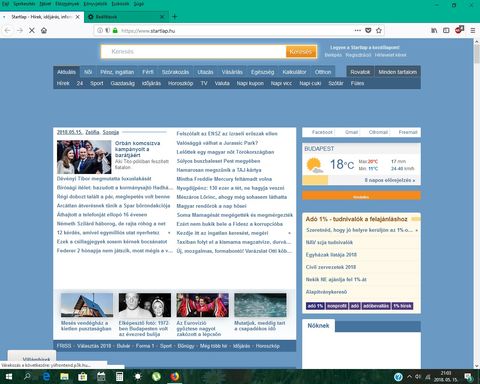Screen dimensions: 480x384
Task: Open the page actions three-dot menu
Action: tap(358, 30)
